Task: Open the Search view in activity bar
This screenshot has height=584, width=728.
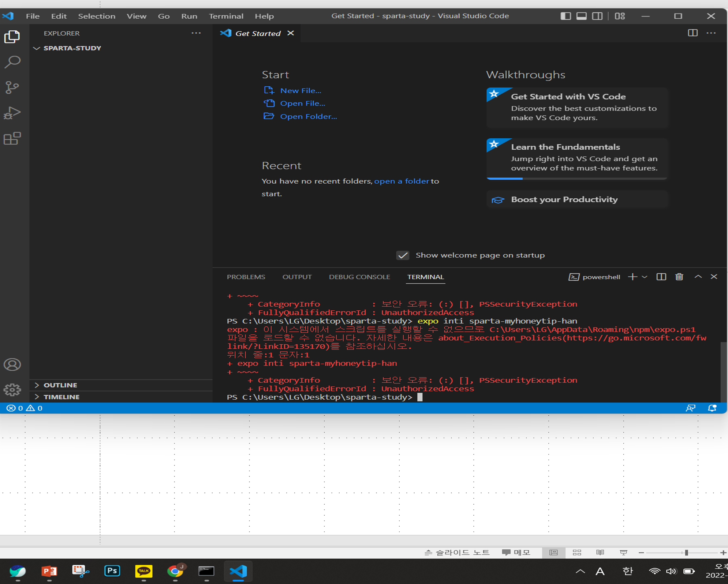Action: click(12, 62)
